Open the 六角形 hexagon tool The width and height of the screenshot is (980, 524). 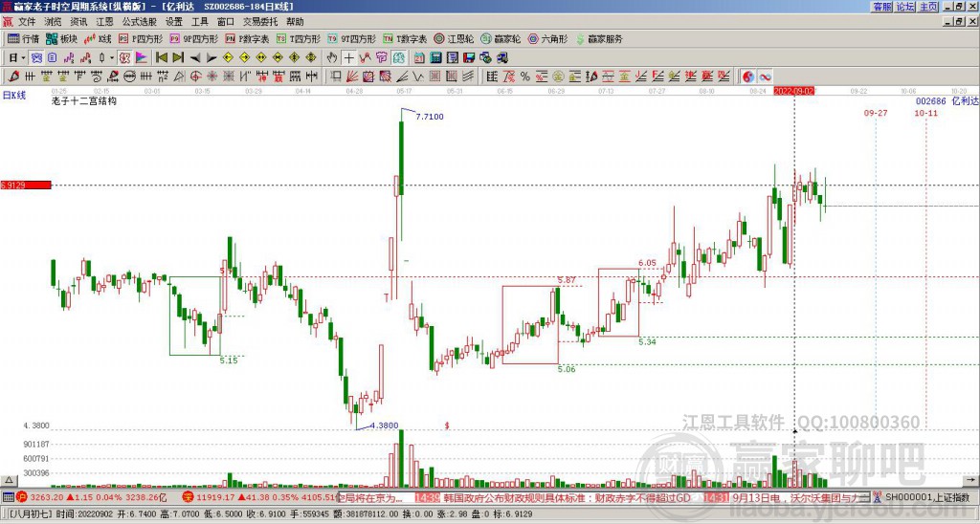(x=547, y=38)
